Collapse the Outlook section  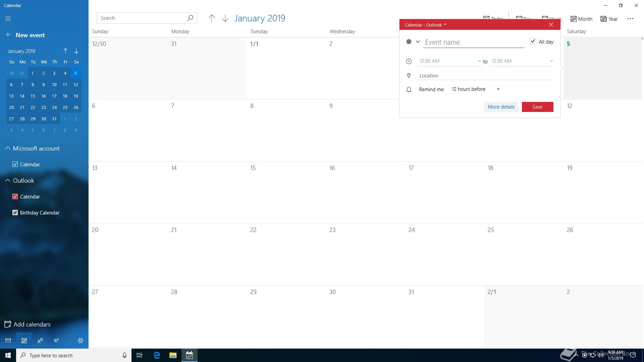click(x=7, y=180)
